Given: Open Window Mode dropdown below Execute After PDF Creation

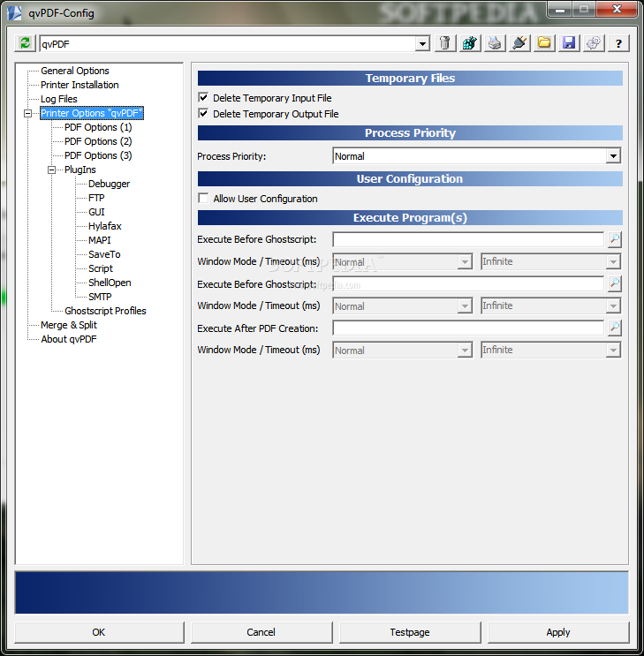Looking at the screenshot, I should [465, 351].
